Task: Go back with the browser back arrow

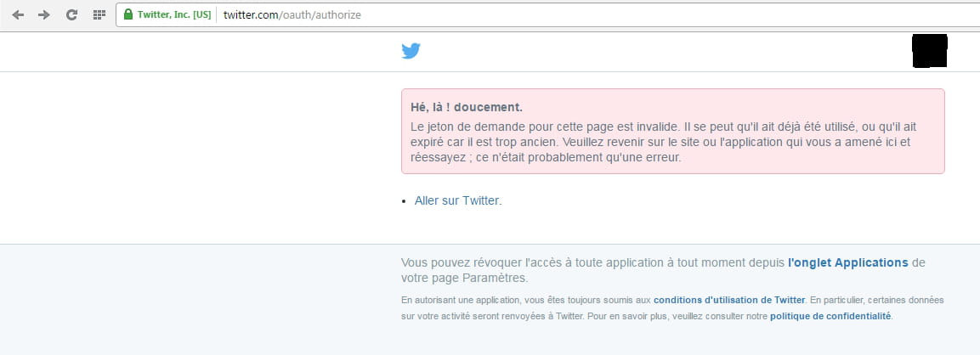Action: 18,14
